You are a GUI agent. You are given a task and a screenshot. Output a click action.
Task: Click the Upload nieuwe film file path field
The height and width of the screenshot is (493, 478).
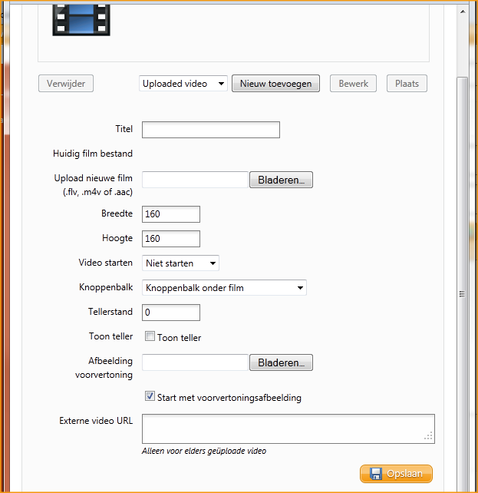(195, 180)
